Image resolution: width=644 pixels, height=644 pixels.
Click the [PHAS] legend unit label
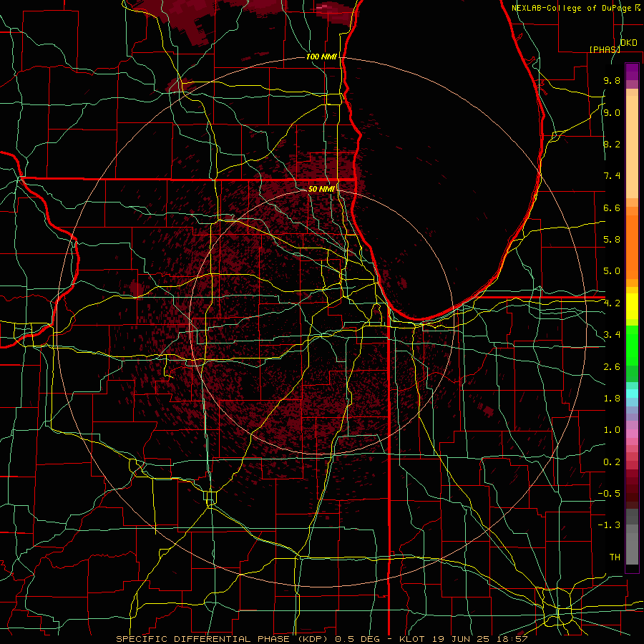coord(605,49)
